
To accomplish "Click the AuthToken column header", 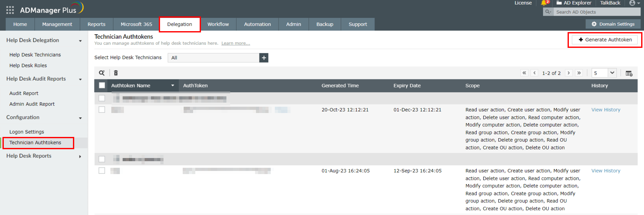I will (x=195, y=86).
